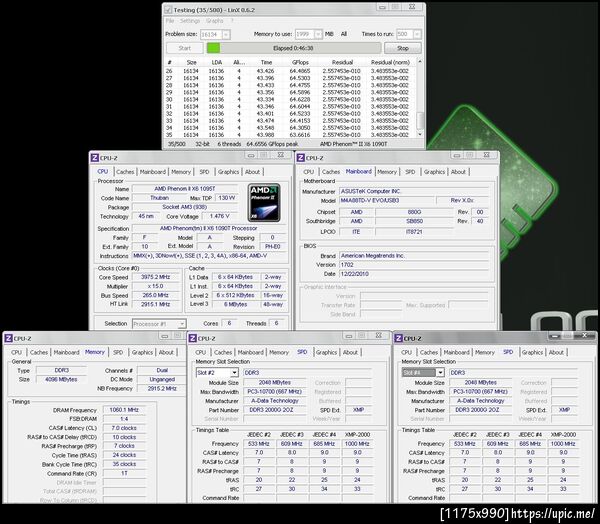
Task: Open Graphics tab in Memory window
Action: [x=142, y=353]
